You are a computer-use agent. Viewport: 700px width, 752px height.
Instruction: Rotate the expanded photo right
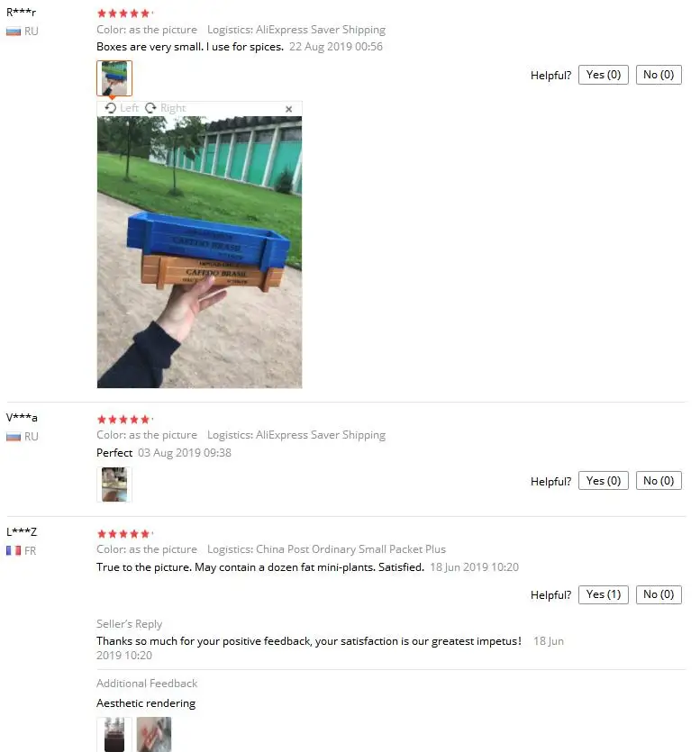tap(166, 108)
